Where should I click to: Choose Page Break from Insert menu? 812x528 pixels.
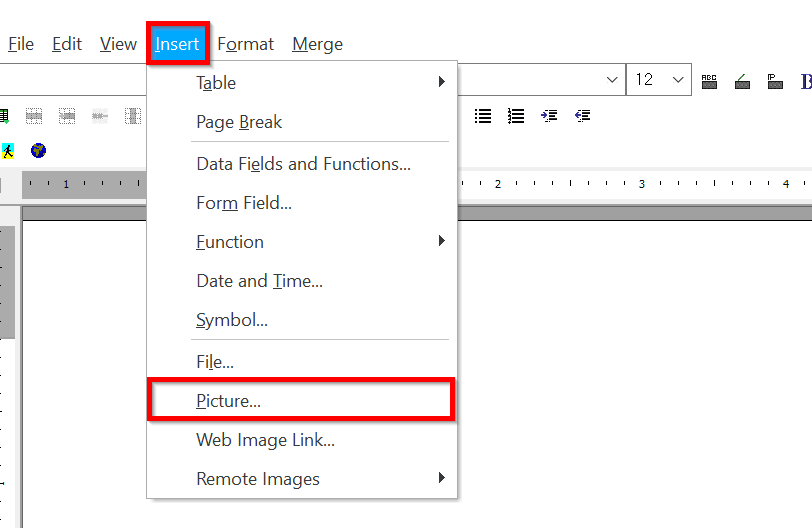[302, 122]
